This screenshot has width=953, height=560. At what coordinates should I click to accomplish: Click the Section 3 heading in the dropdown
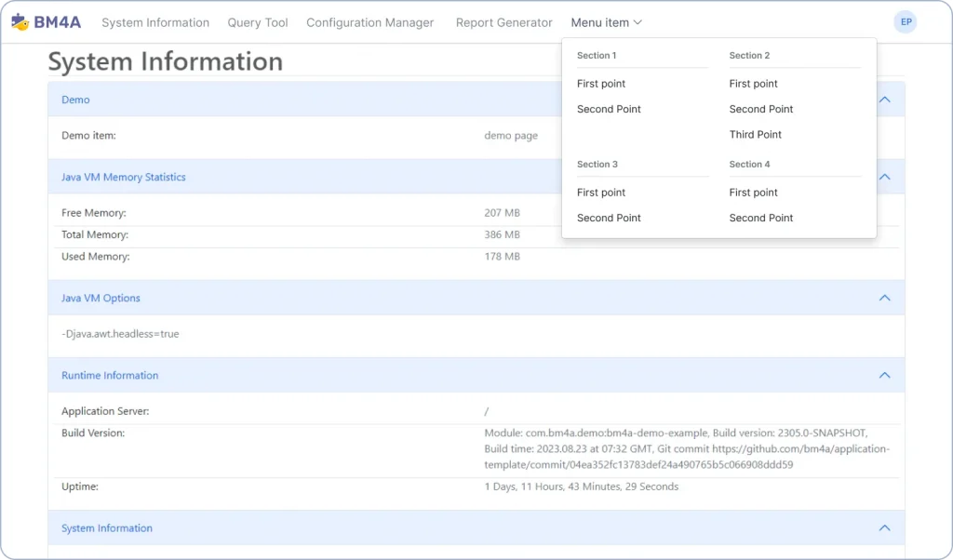click(597, 164)
